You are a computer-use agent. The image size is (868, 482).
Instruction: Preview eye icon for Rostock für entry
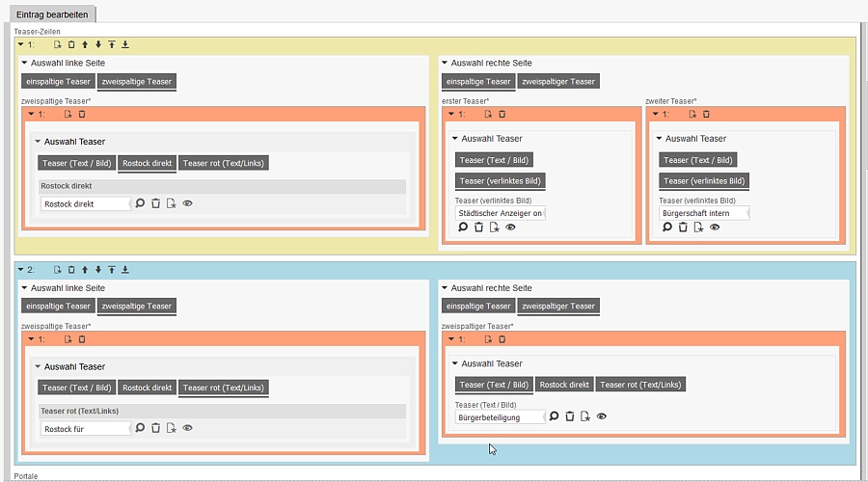click(x=188, y=428)
